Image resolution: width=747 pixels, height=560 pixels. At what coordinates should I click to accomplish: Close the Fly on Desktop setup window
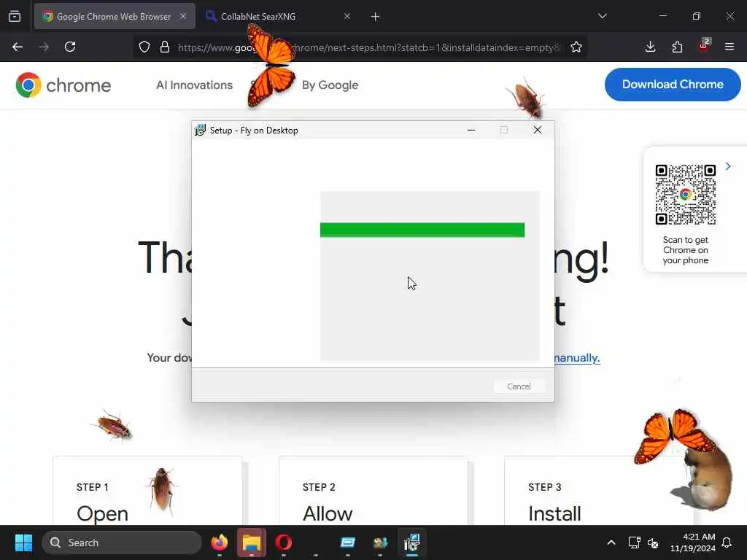click(538, 130)
